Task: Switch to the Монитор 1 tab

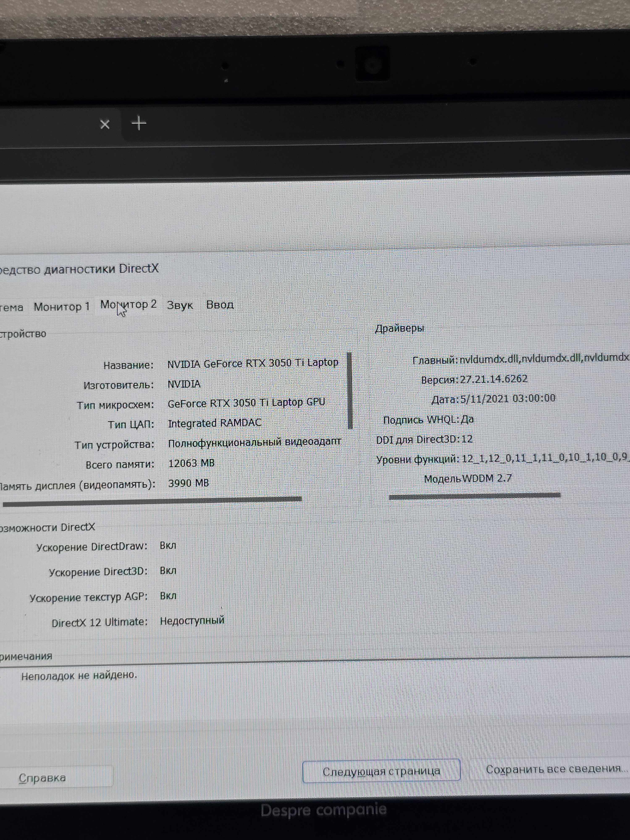Action: (x=62, y=306)
